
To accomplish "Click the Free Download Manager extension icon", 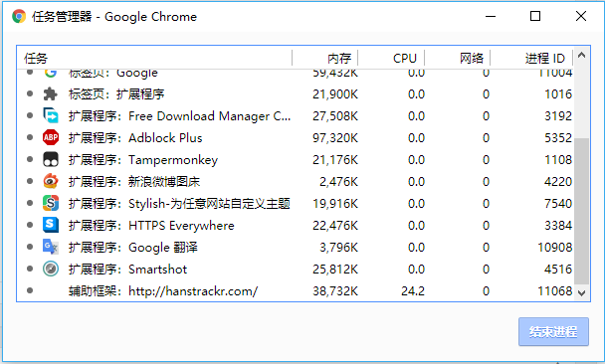I will coord(51,115).
